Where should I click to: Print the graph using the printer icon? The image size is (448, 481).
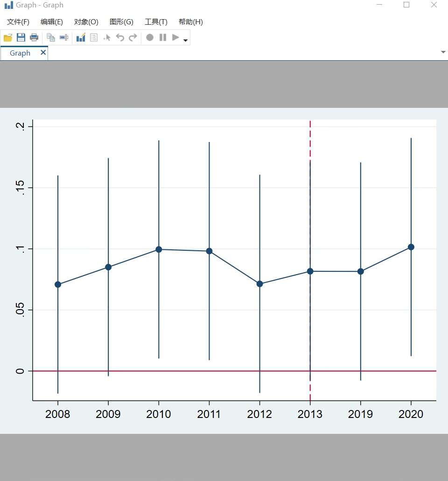[34, 37]
